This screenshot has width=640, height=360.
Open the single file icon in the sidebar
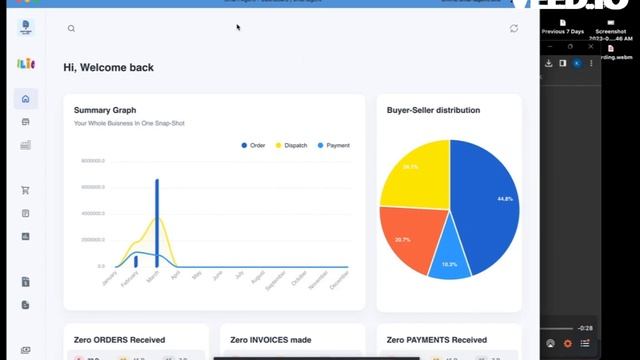click(26, 282)
